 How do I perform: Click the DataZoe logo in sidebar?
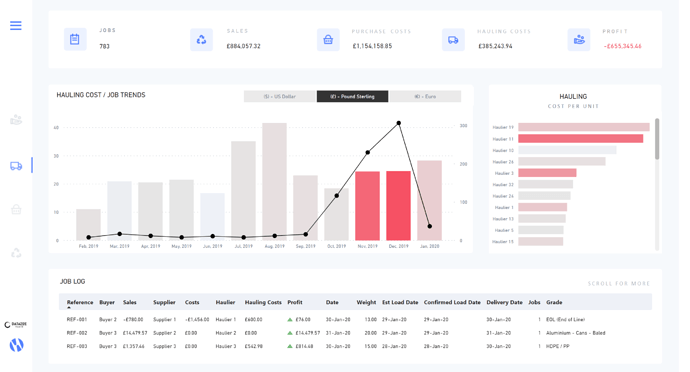click(15, 325)
